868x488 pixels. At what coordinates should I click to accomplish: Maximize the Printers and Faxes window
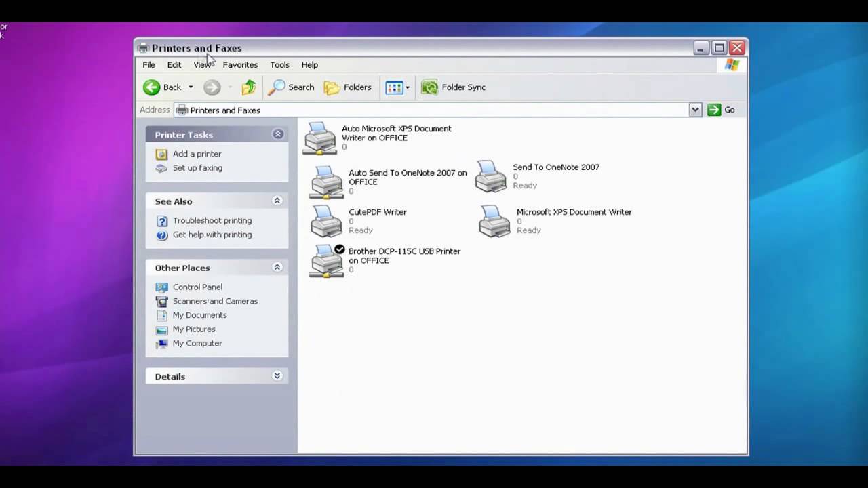click(719, 48)
